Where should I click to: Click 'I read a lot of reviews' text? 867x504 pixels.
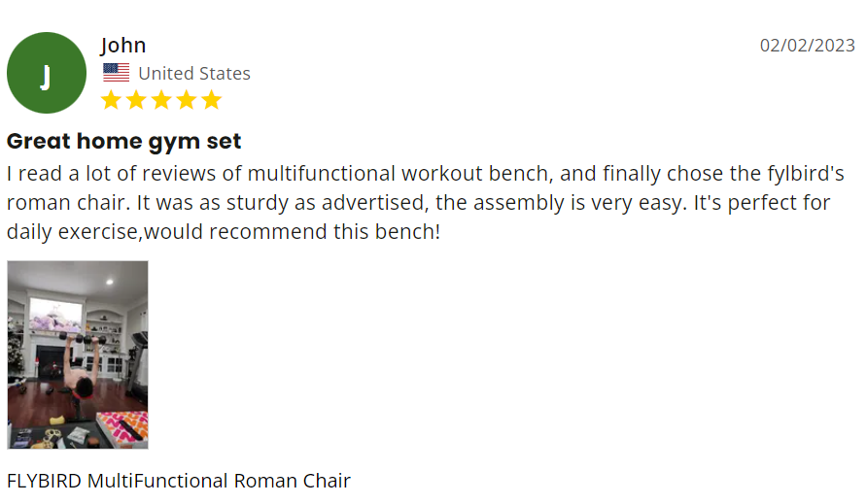[104, 175]
